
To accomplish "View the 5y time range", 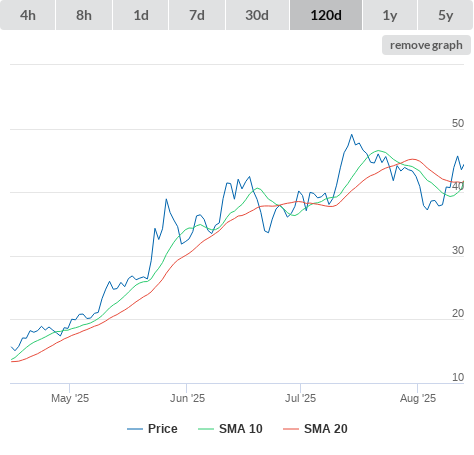I will [x=446, y=15].
